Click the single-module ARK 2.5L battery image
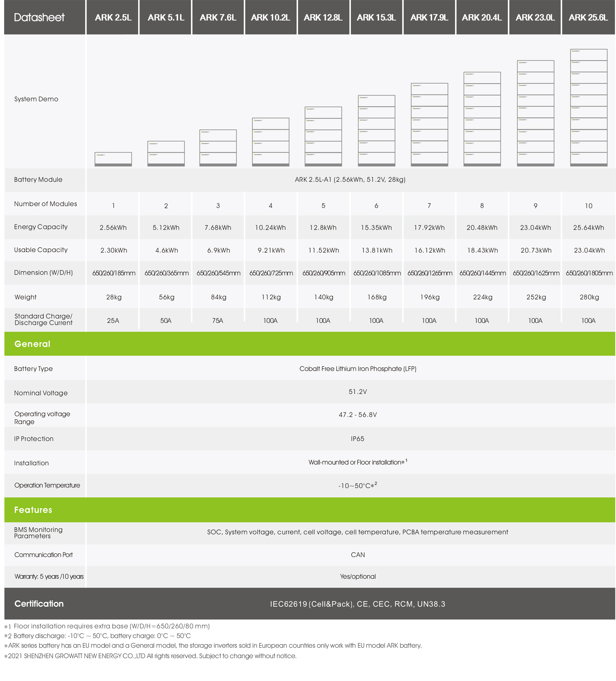The height and width of the screenshot is (681, 616). (113, 159)
